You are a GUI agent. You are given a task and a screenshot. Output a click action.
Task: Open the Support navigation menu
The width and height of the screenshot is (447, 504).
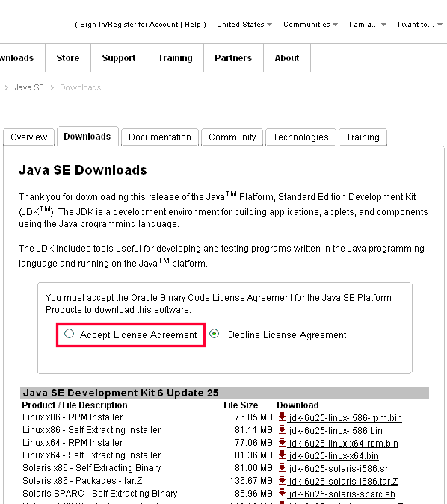(x=119, y=58)
